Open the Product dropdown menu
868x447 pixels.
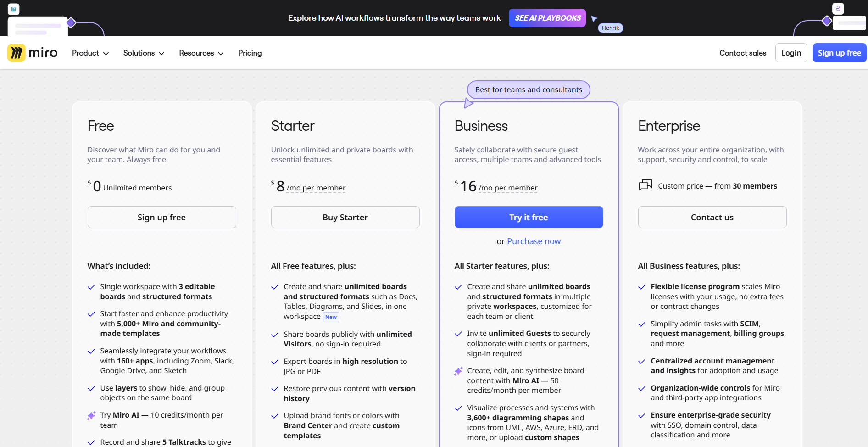(x=90, y=53)
